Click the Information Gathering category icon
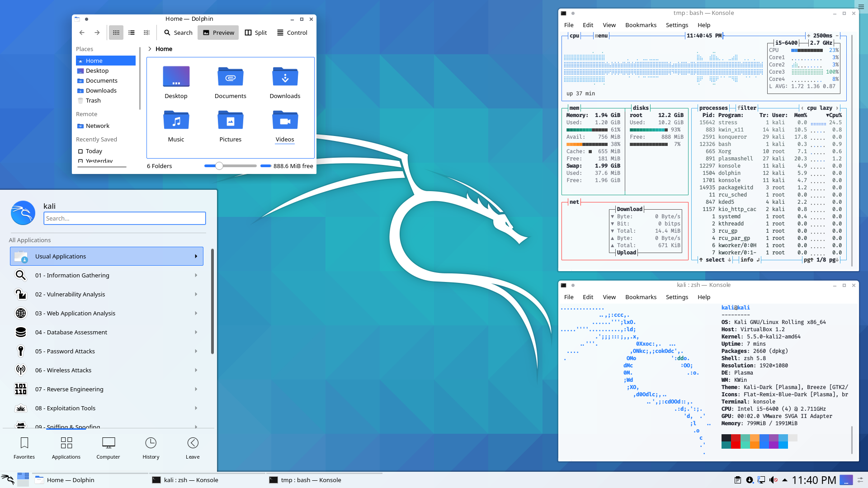 point(20,275)
